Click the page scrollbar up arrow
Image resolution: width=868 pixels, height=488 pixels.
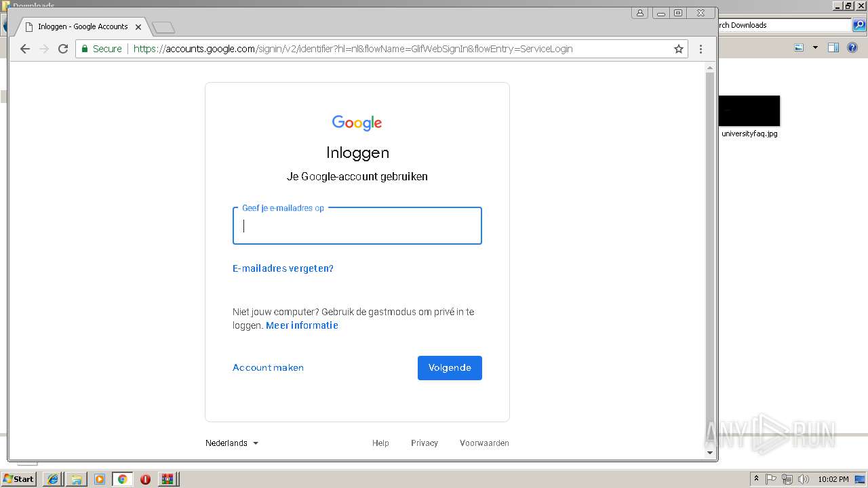[710, 68]
